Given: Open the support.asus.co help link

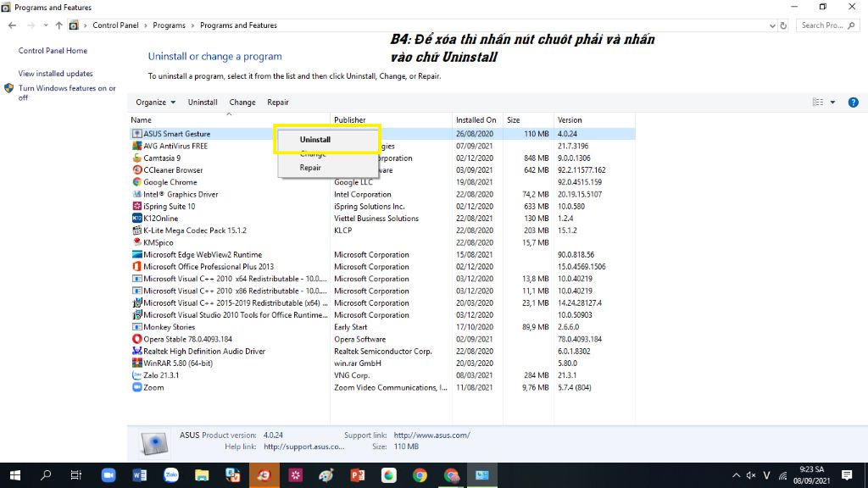Looking at the screenshot, I should pos(304,446).
